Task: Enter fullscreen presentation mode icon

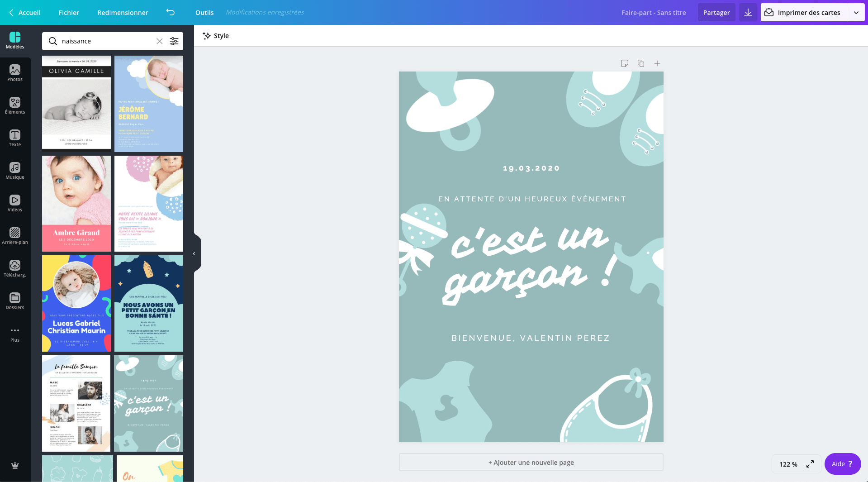Action: (x=810, y=464)
